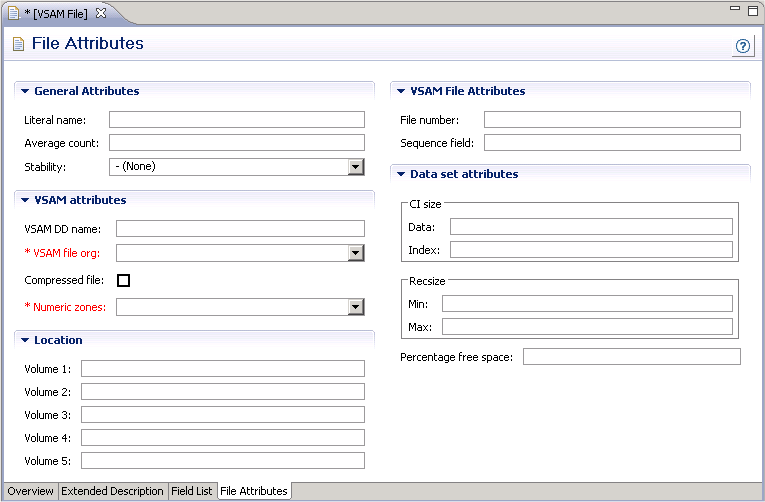Screen dimensions: 765x502
Task: Click the Volume 2 input field
Action: click(222, 391)
